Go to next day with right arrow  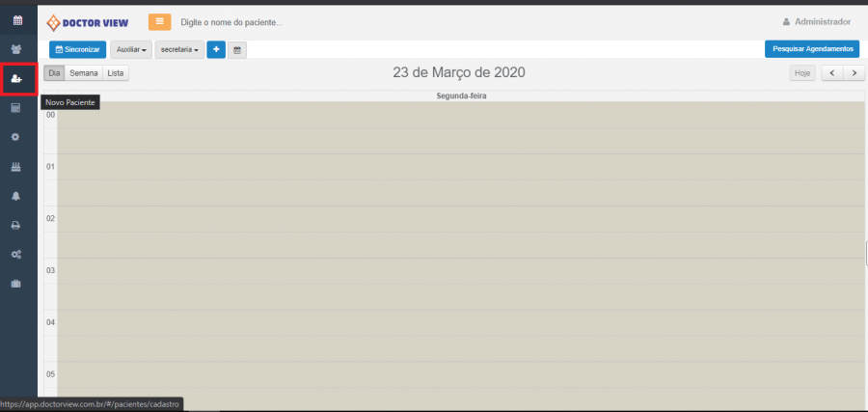tap(854, 73)
